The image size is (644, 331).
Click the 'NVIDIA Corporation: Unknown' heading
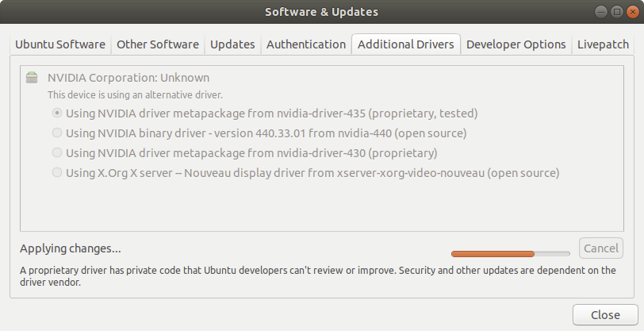(x=128, y=78)
